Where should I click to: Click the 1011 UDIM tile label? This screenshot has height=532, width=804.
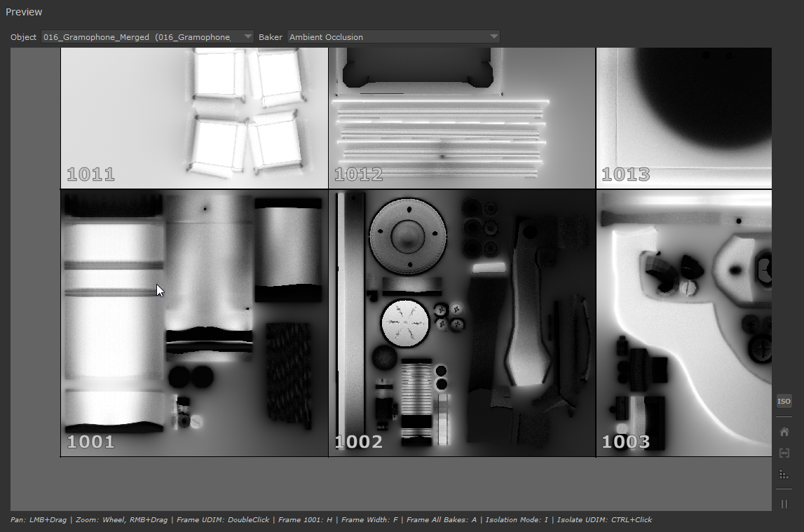(90, 175)
